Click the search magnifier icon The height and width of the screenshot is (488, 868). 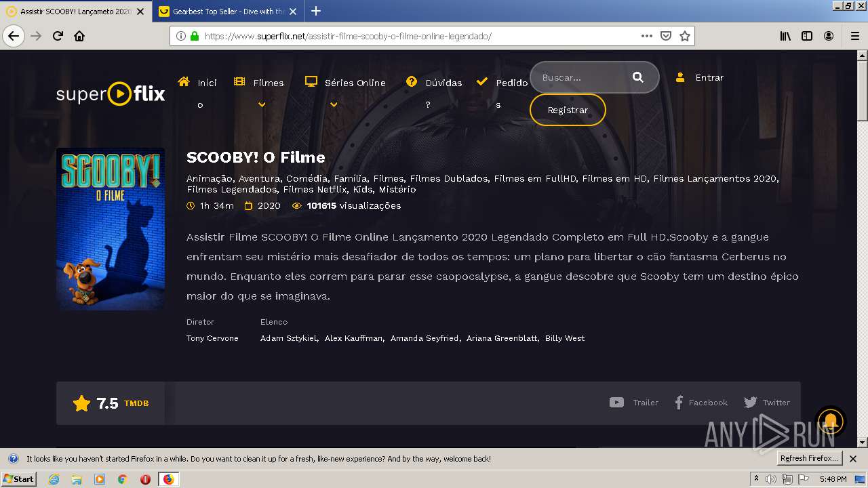[638, 77]
